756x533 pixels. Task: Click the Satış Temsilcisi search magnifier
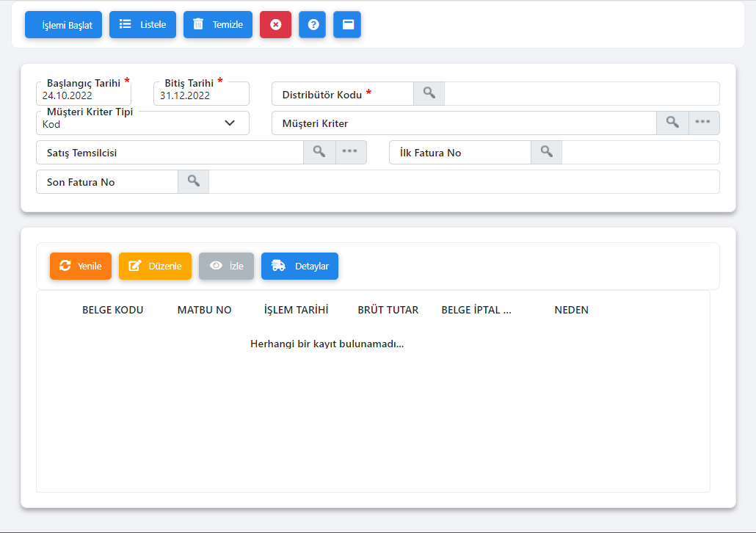319,152
